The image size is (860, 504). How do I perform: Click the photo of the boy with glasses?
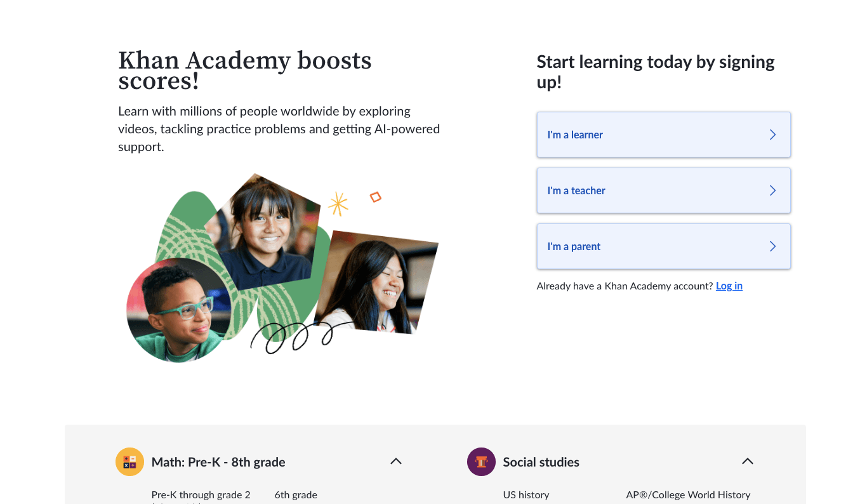(178, 310)
